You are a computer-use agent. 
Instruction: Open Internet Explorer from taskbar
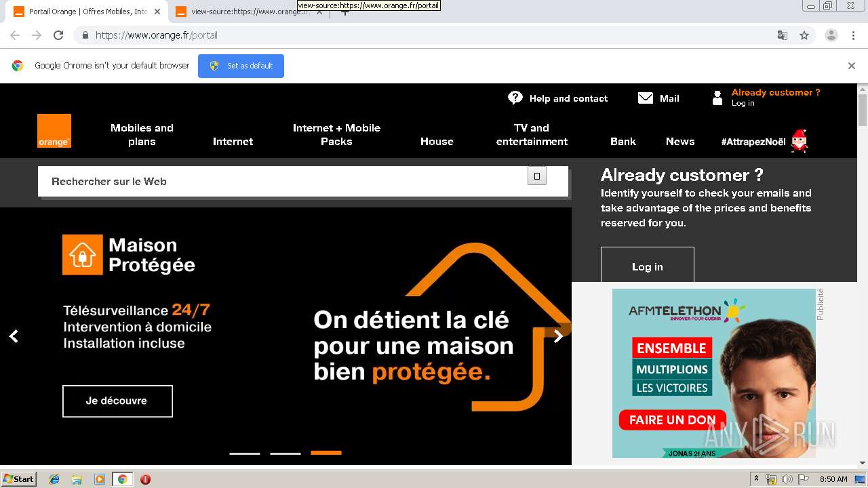pyautogui.click(x=54, y=479)
